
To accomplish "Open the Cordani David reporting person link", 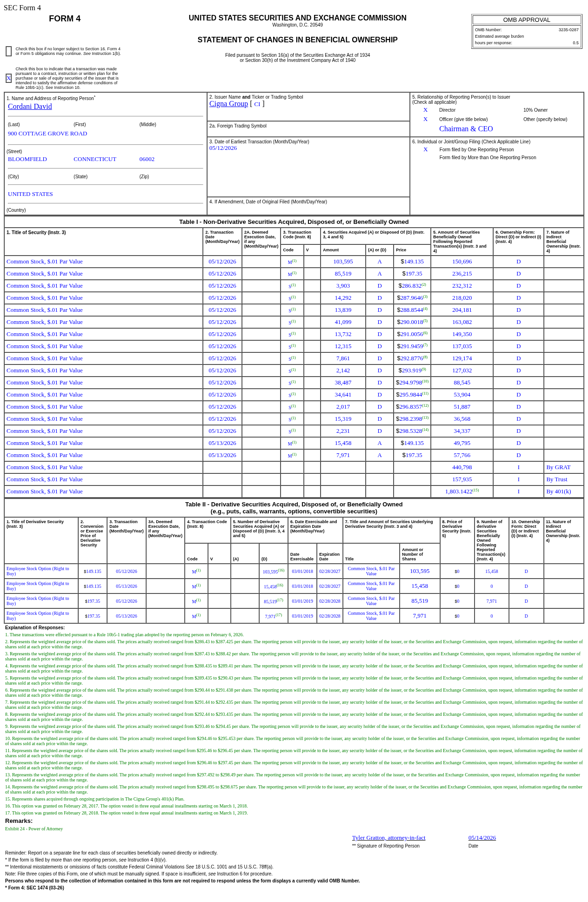I will [30, 107].
